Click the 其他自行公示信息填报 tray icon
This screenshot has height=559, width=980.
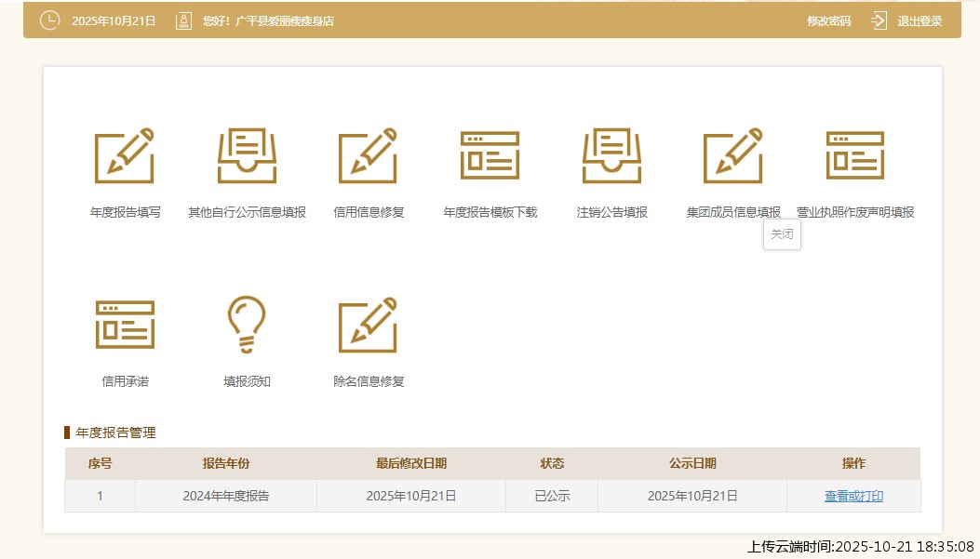pos(247,156)
